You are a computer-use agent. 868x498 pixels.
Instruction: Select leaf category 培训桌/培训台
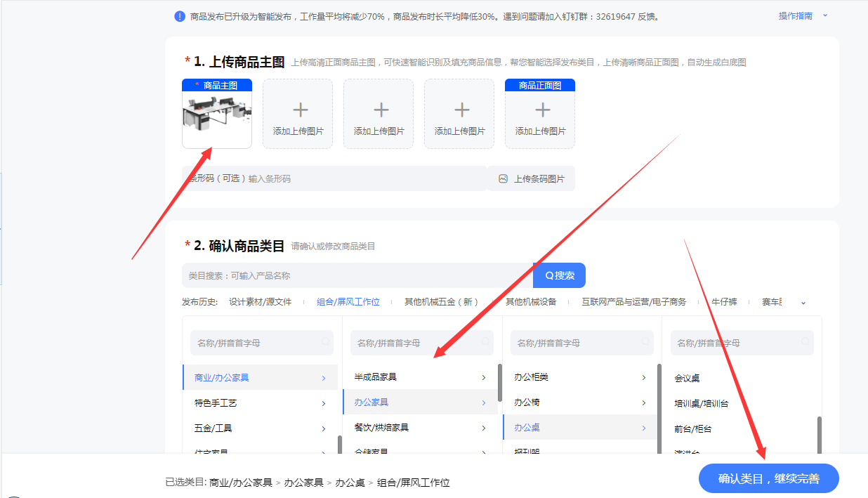coord(702,404)
